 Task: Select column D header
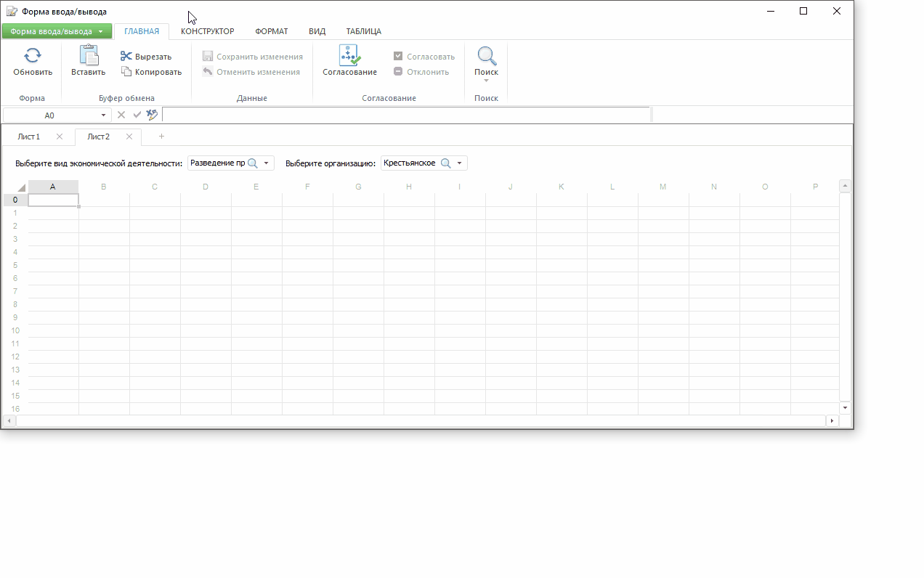coord(206,187)
